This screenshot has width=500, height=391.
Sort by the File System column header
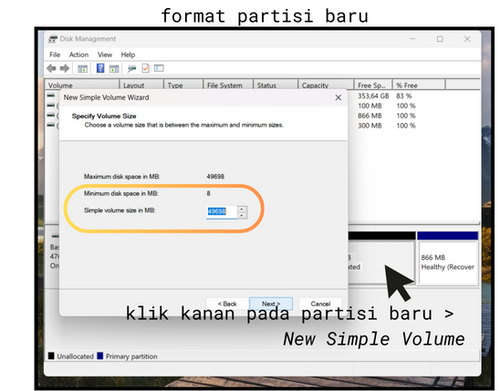[x=228, y=85]
